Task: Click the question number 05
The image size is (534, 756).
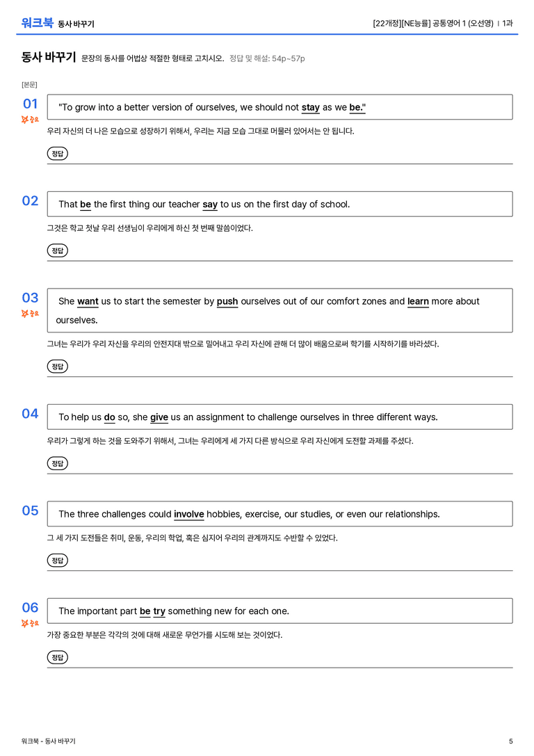Action: (30, 510)
